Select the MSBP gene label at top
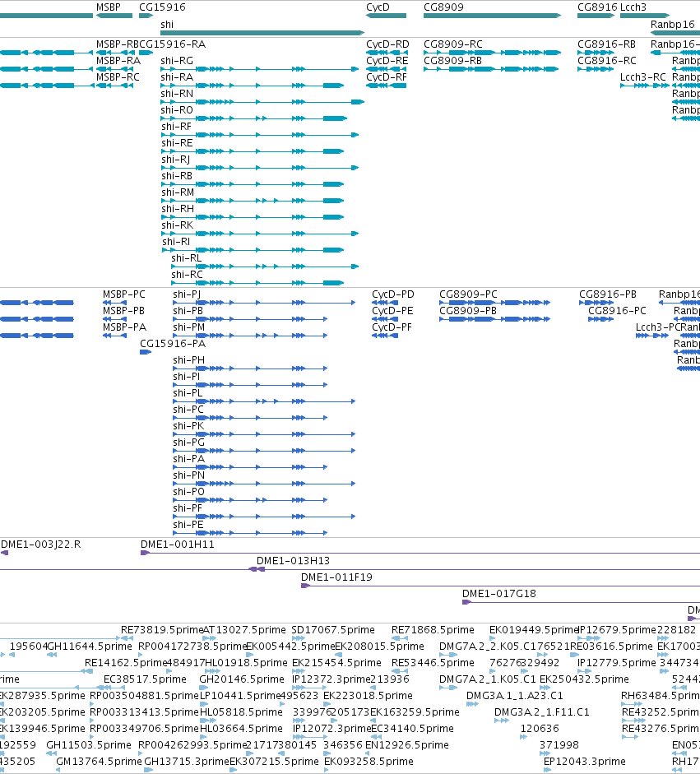700x774 pixels. coord(108,7)
